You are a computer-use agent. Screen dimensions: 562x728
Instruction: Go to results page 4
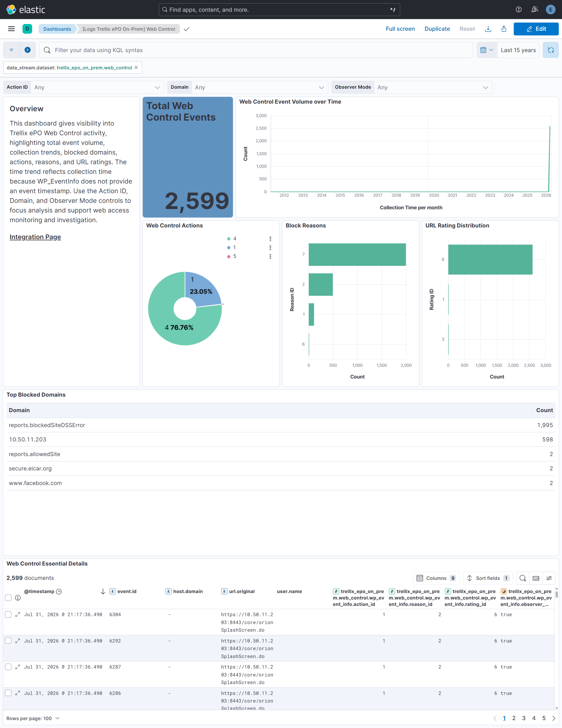(534, 718)
